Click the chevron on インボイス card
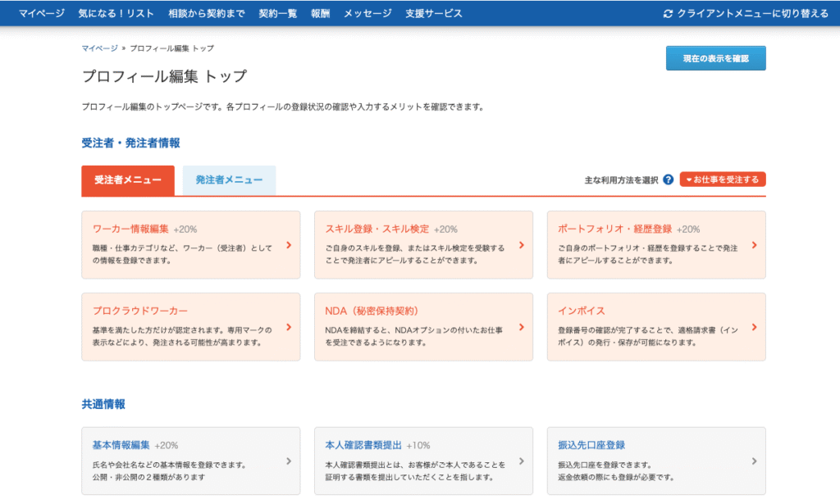 pyautogui.click(x=755, y=327)
